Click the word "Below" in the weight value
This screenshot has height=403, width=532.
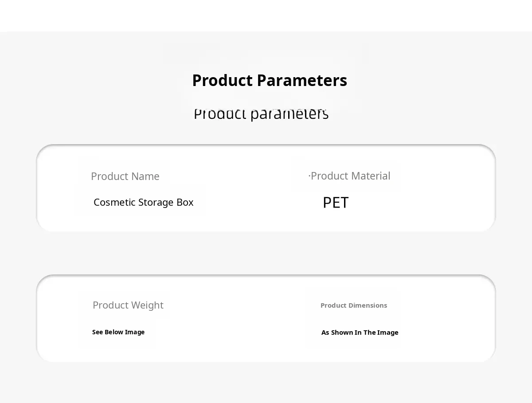[x=114, y=332]
